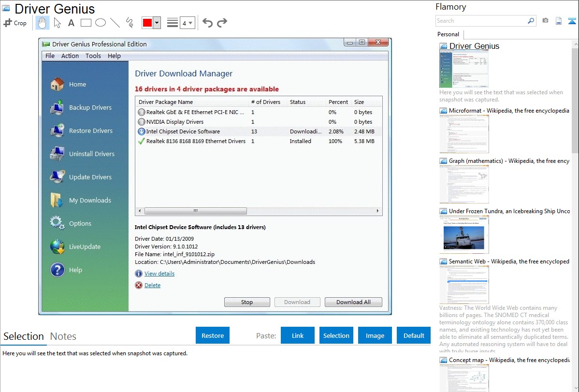Click the search magnifier icon
The width and height of the screenshot is (579, 392).
pyautogui.click(x=531, y=21)
